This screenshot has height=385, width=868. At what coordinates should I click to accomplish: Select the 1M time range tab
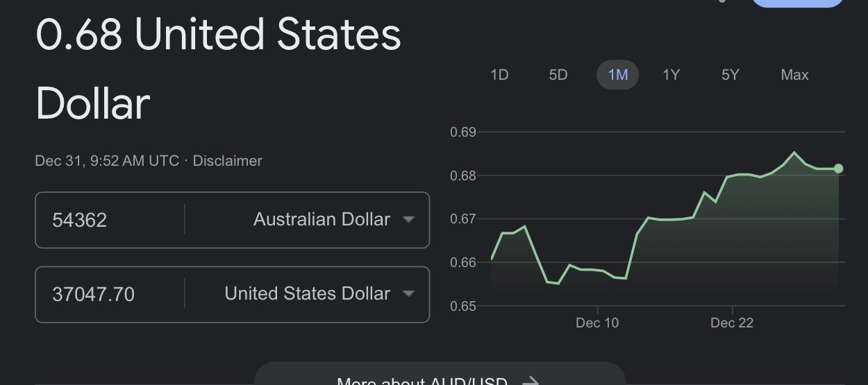[x=618, y=75]
